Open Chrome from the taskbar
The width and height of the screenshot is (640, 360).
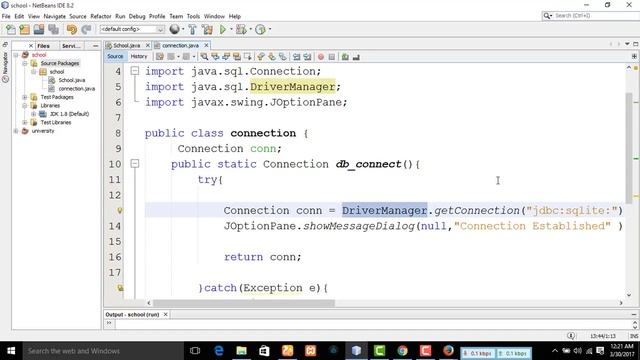pyautogui.click(x=402, y=351)
